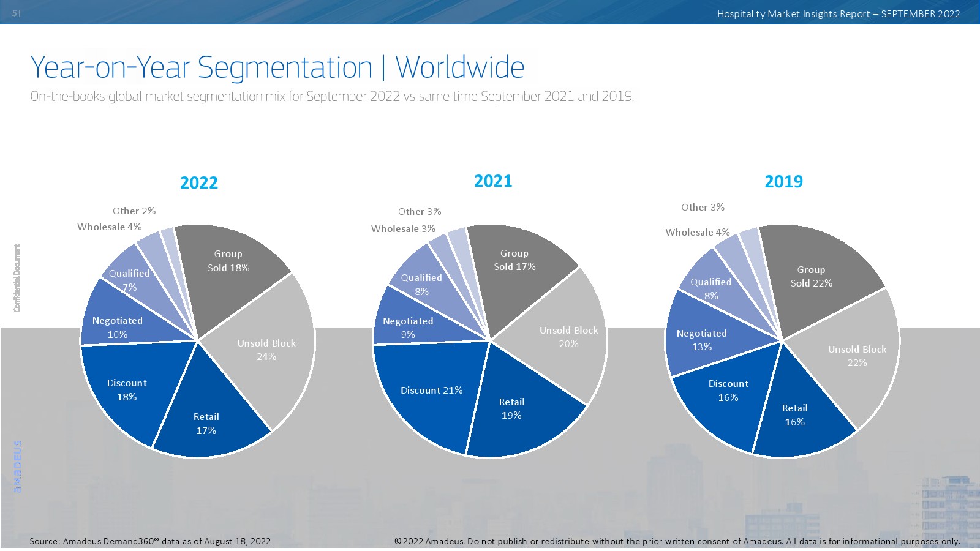The height and width of the screenshot is (551, 980).
Task: Click the 2021 chart year heading
Action: click(x=493, y=181)
